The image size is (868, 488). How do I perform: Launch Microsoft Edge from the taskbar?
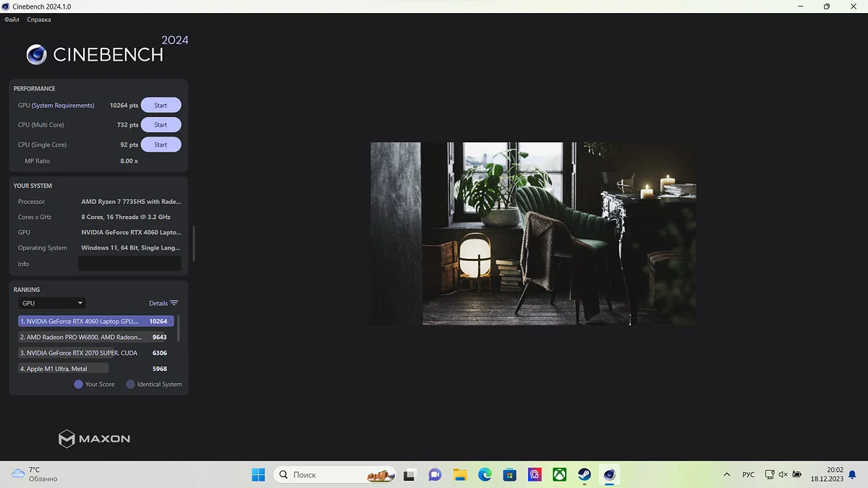pos(485,475)
